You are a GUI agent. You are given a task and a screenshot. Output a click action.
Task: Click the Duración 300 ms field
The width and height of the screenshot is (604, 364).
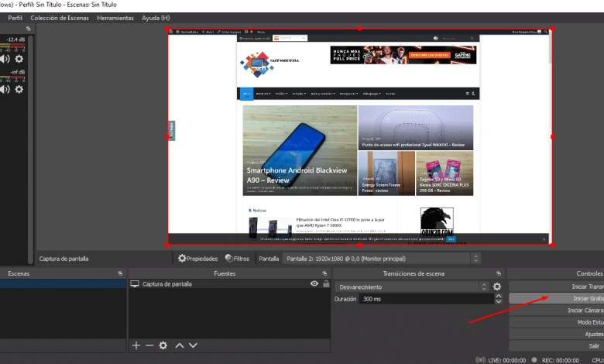click(x=427, y=299)
